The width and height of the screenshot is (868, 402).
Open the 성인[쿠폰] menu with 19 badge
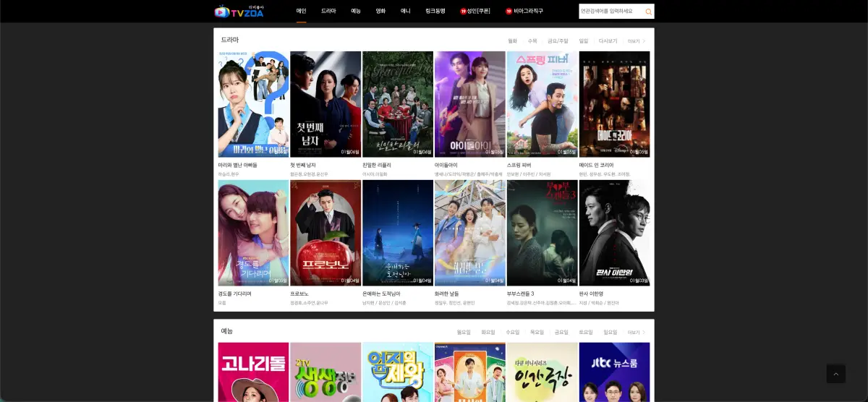tap(475, 12)
